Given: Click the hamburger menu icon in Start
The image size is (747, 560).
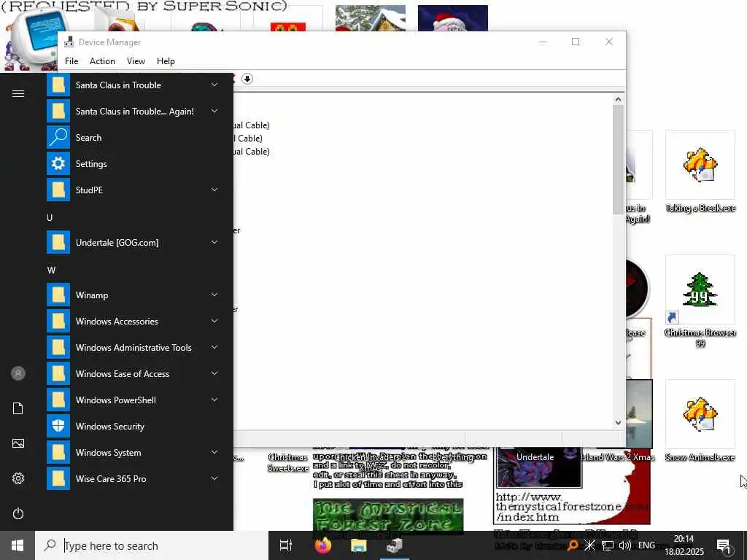Looking at the screenshot, I should click(18, 94).
